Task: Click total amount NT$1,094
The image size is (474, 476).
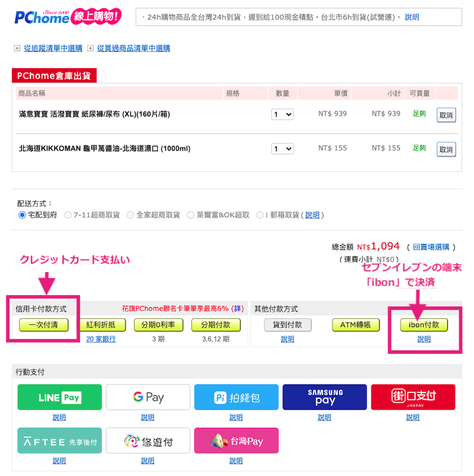Action: [x=378, y=246]
